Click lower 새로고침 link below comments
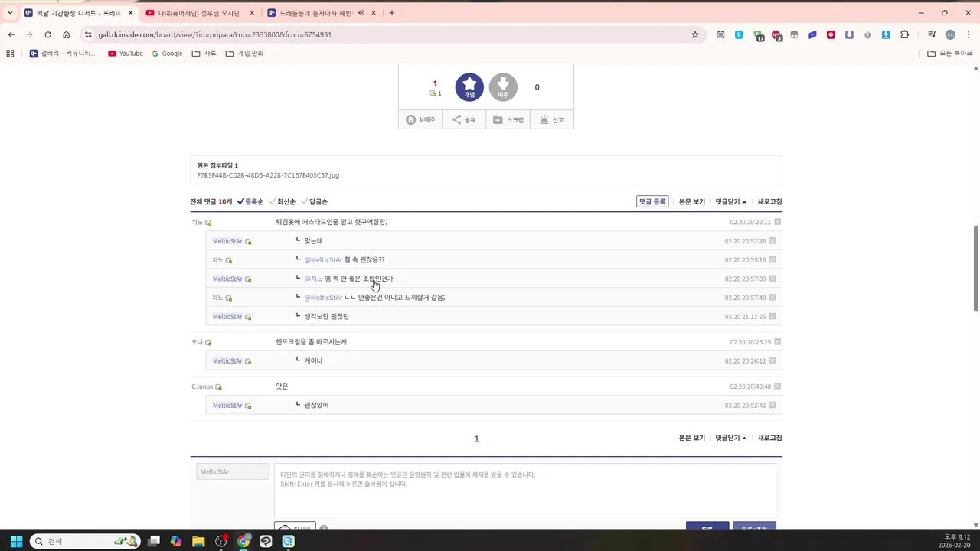Image resolution: width=980 pixels, height=551 pixels. pyautogui.click(x=769, y=438)
